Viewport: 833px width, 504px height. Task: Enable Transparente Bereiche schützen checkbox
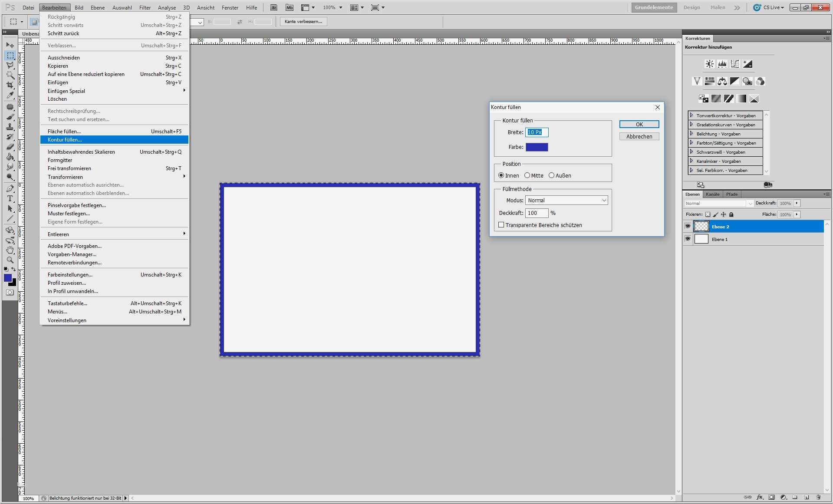pos(501,225)
